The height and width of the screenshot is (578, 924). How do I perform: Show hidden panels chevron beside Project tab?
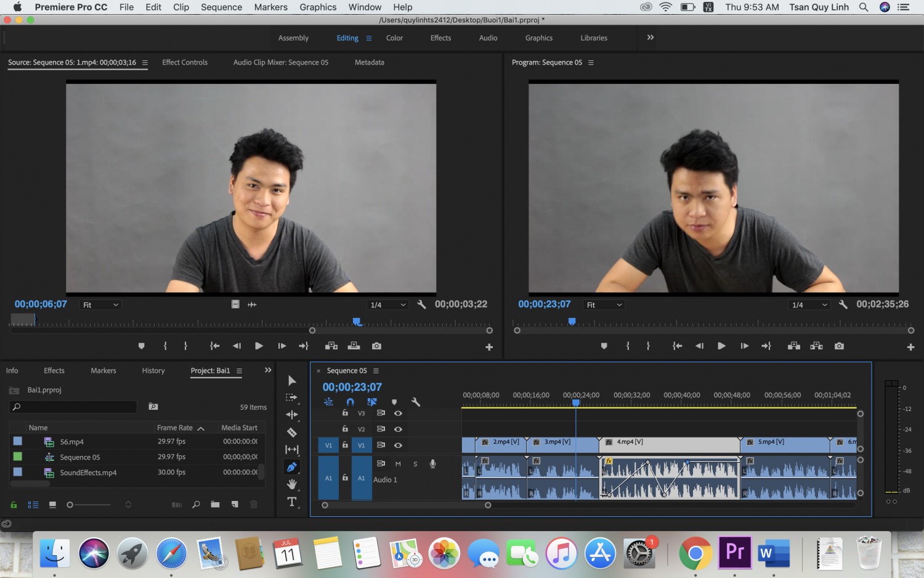click(268, 370)
